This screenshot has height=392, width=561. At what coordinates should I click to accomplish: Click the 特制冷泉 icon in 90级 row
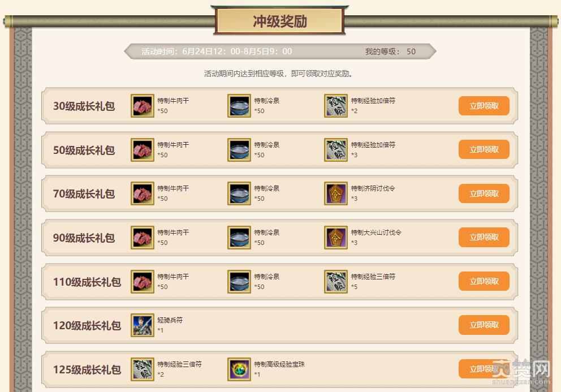coord(239,238)
